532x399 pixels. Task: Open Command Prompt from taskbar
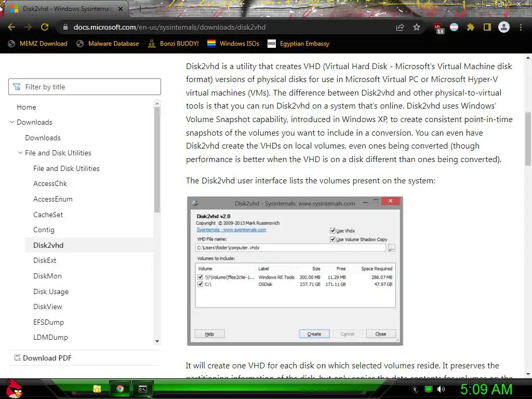pyautogui.click(x=143, y=389)
